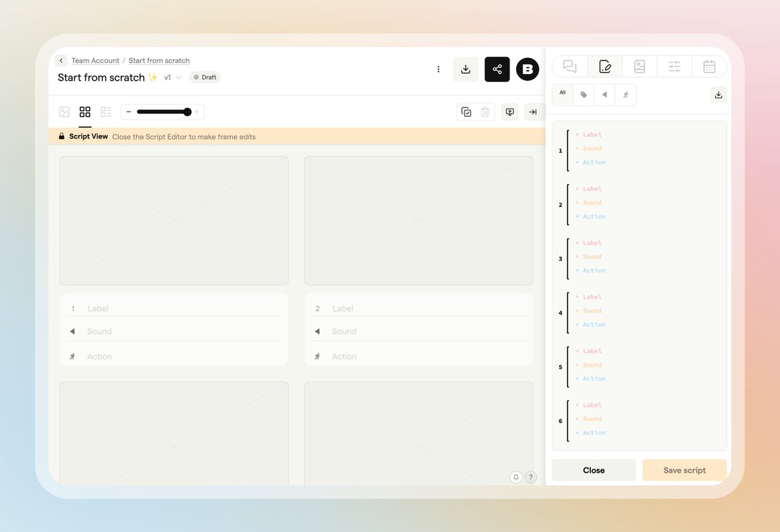Screen dimensions: 780x532
Task: Open the v1 version dropdown
Action: [x=172, y=77]
